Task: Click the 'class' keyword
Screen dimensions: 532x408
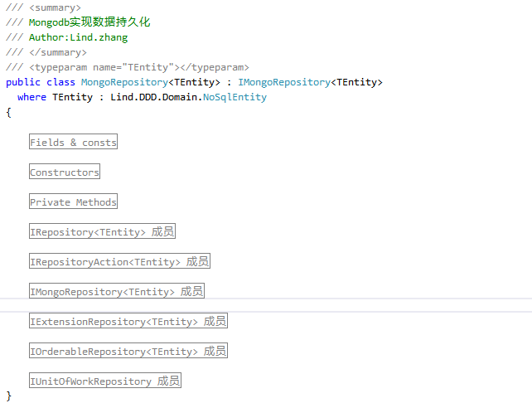Action: click(60, 82)
